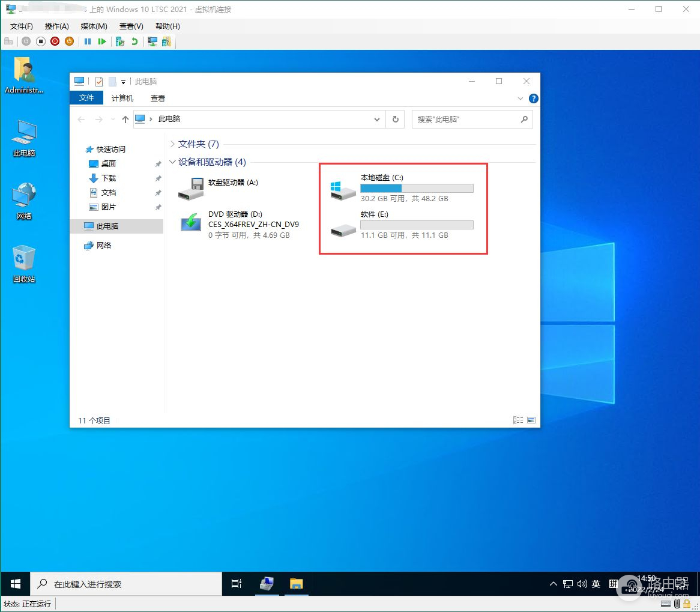This screenshot has height=612, width=700.
Task: Collapse the 设备和驱动器 (4) group
Action: [173, 162]
